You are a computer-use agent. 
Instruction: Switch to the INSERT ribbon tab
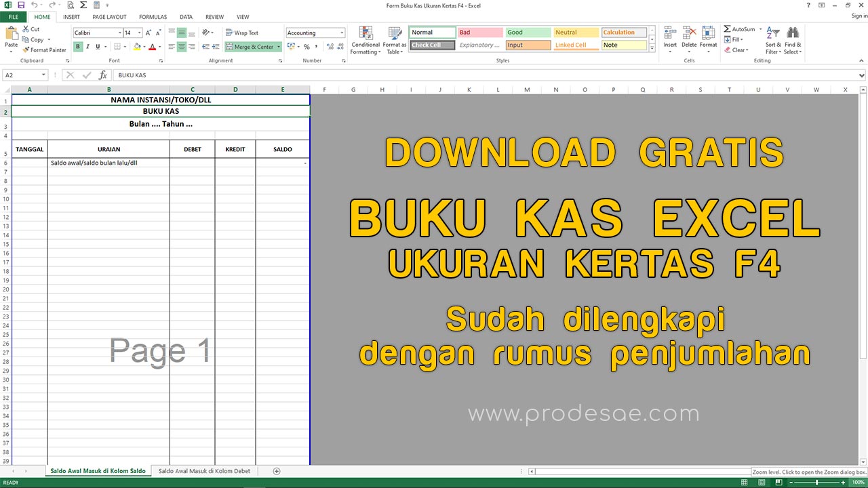[71, 17]
